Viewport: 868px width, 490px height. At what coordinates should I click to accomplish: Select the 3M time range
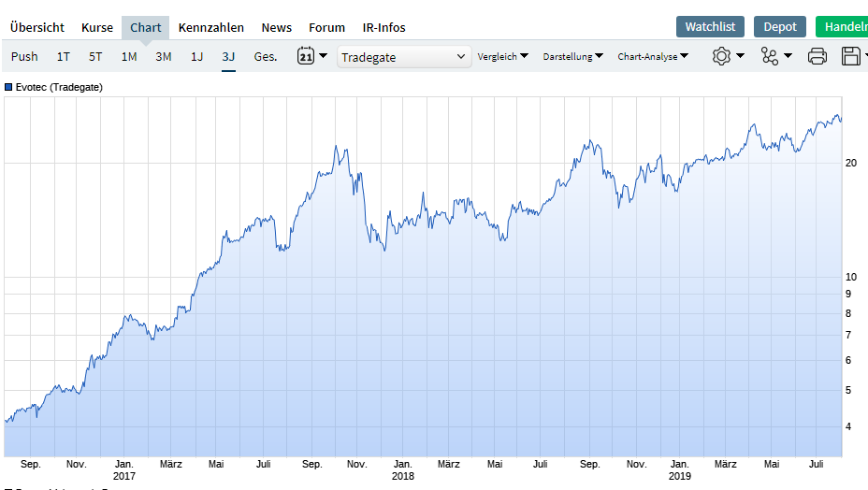(164, 56)
